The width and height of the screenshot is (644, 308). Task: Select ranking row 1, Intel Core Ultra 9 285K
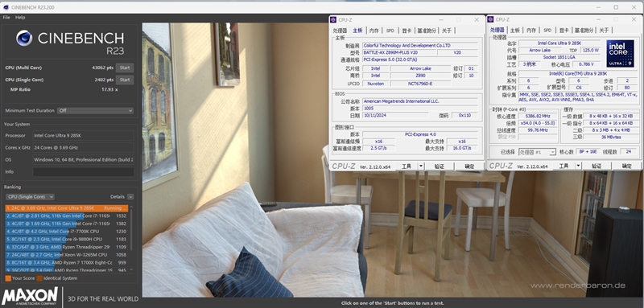(67, 208)
